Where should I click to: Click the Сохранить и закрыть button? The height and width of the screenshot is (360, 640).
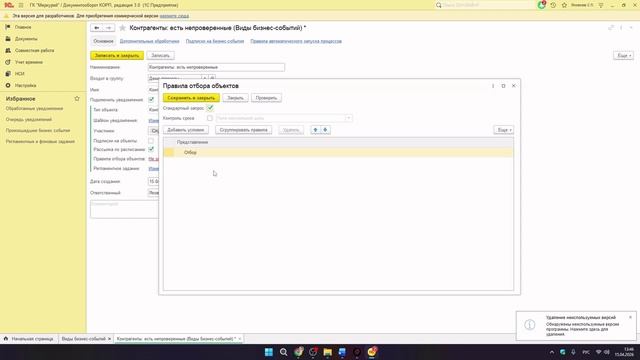(191, 98)
